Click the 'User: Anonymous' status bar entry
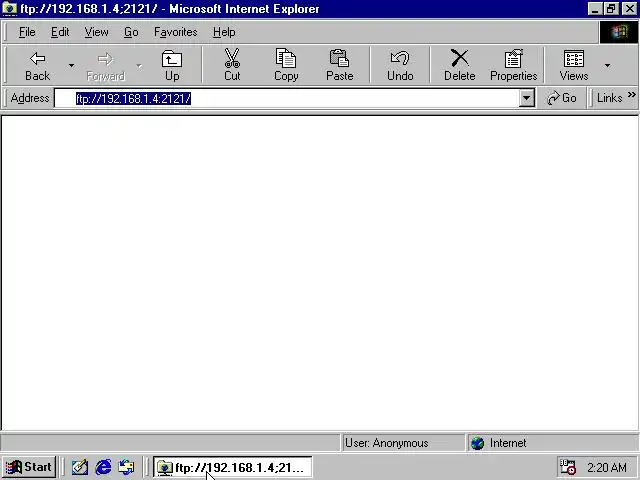640x480 pixels. [x=387, y=443]
